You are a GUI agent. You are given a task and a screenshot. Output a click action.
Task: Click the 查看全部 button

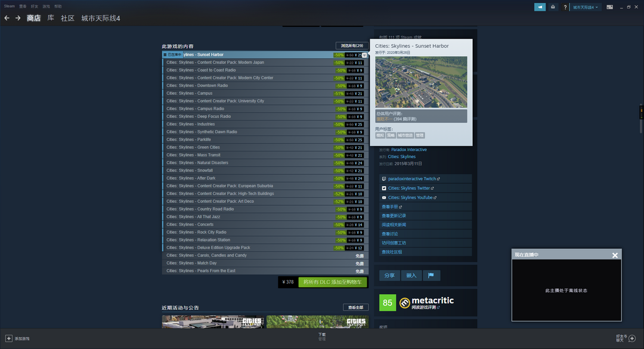tap(355, 307)
